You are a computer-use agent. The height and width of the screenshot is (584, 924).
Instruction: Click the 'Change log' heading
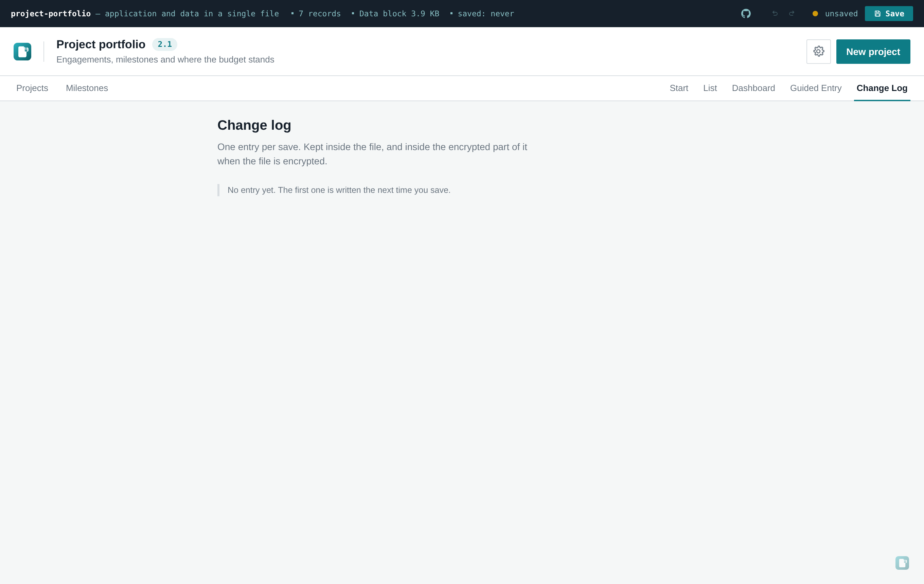click(254, 125)
